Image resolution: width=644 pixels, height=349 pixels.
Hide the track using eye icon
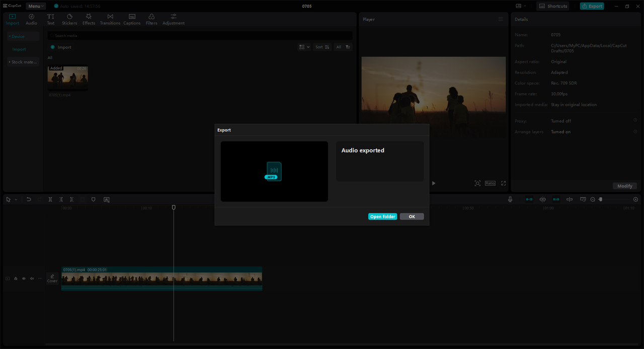coord(24,278)
